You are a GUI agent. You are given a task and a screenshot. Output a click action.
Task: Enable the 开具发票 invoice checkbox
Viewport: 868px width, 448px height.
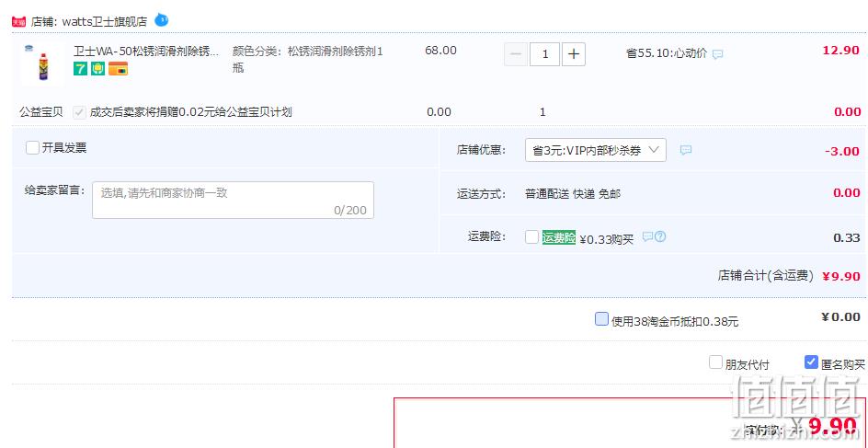33,148
